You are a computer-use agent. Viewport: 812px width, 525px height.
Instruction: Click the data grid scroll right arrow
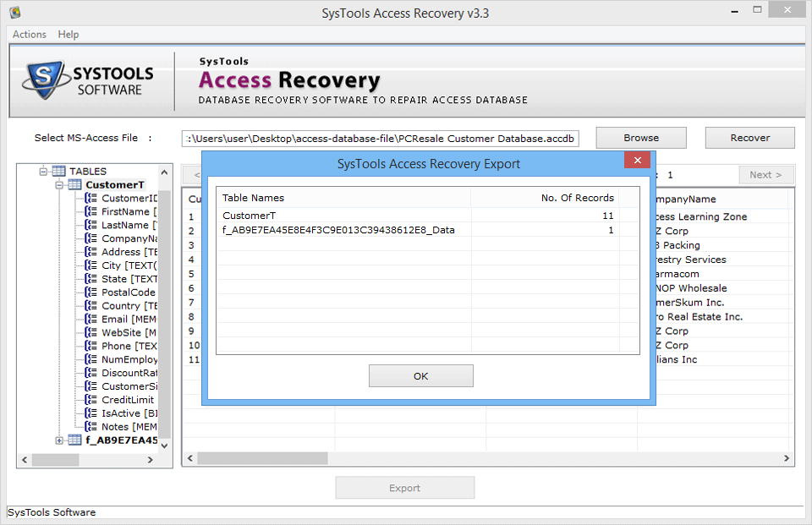(787, 458)
